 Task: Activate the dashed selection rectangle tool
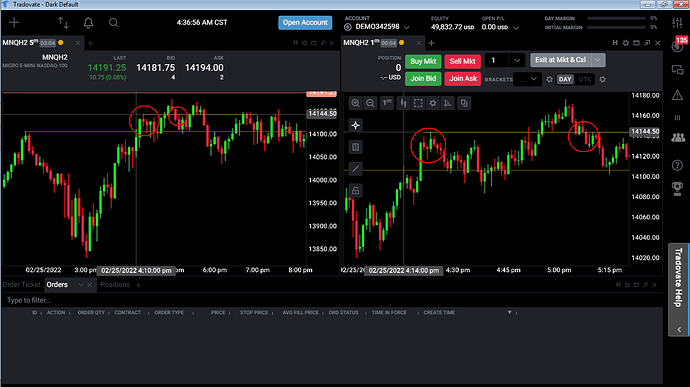418,103
